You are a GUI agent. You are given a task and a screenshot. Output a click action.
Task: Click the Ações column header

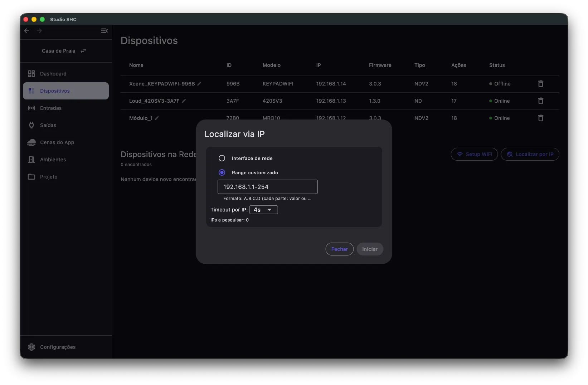click(x=459, y=65)
